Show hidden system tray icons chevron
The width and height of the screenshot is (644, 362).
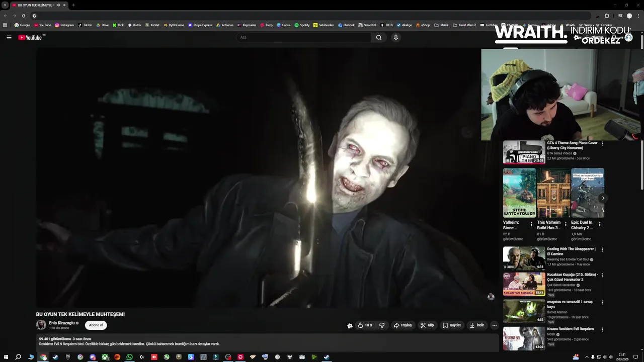[x=587, y=357]
